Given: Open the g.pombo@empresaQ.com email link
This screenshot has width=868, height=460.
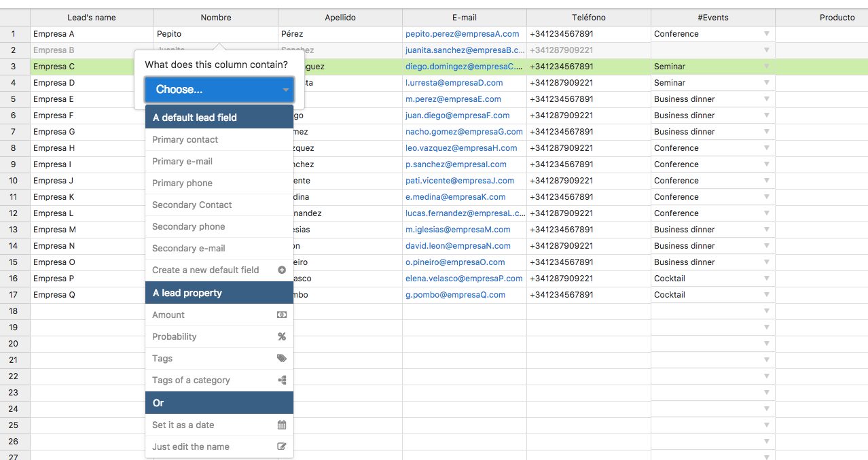Looking at the screenshot, I should (x=455, y=294).
